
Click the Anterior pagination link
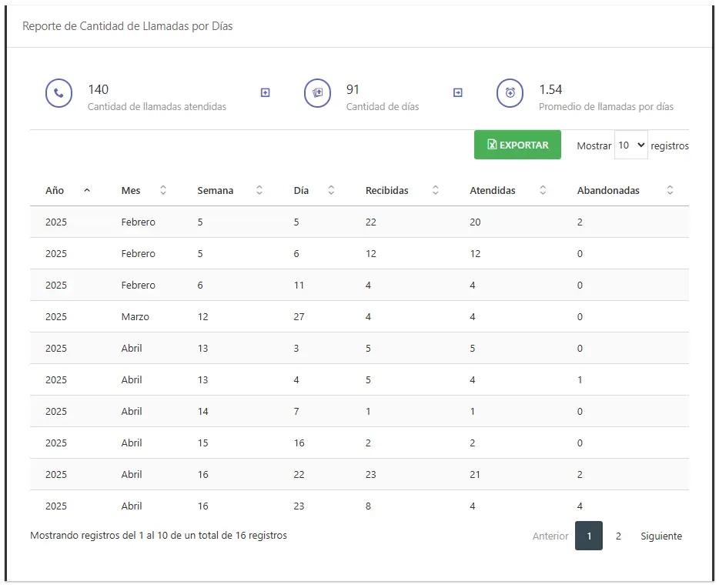click(550, 536)
